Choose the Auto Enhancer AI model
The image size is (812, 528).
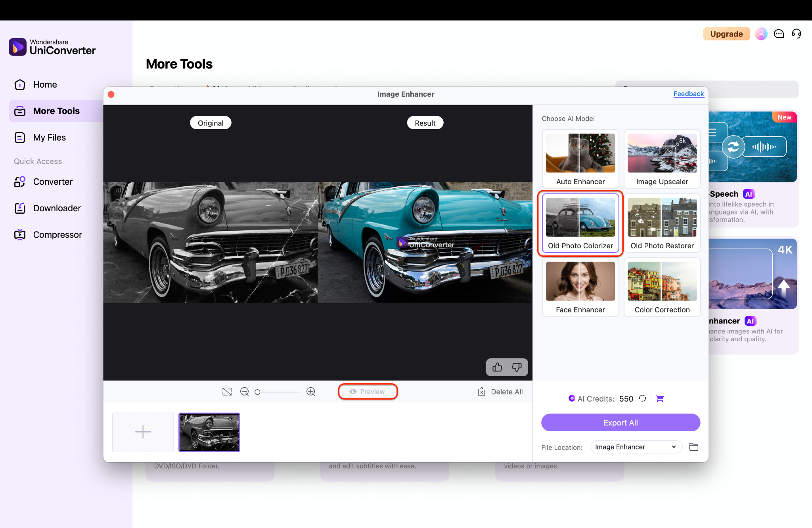(x=580, y=159)
